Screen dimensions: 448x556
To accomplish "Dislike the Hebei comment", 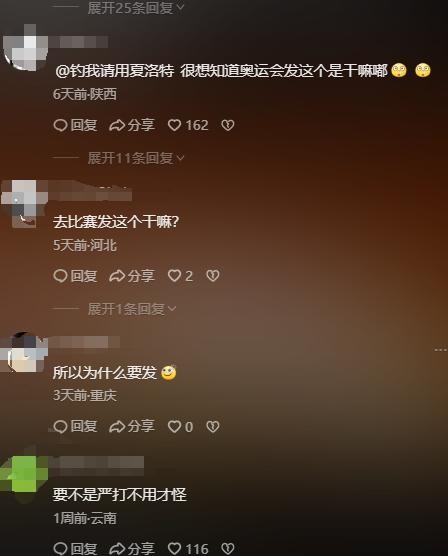I will pyautogui.click(x=213, y=276).
